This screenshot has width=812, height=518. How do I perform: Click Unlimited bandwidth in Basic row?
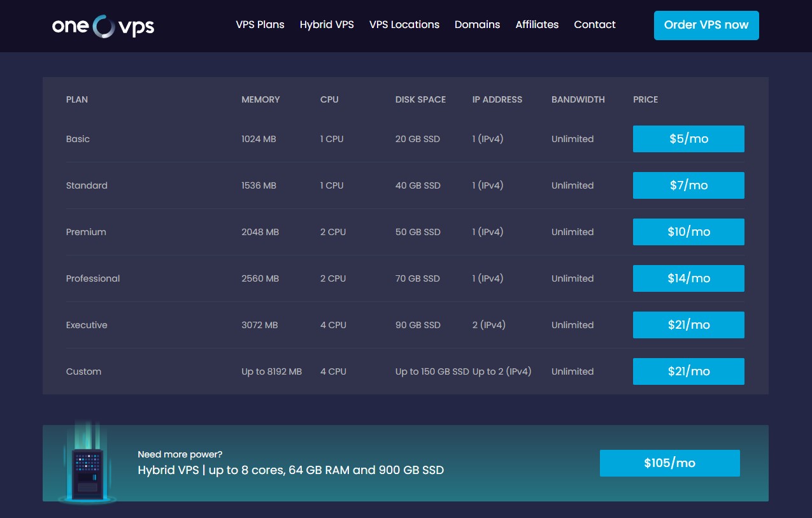click(x=573, y=139)
